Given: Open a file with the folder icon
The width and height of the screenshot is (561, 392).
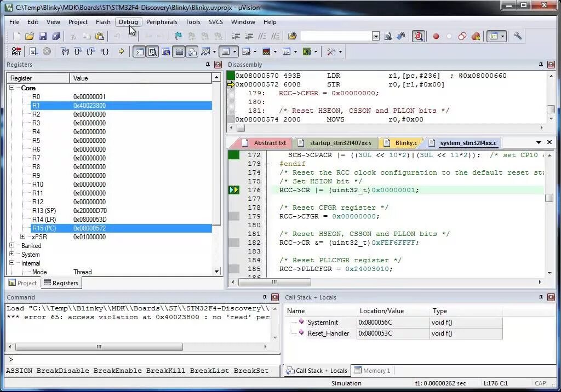Looking at the screenshot, I should coord(30,36).
